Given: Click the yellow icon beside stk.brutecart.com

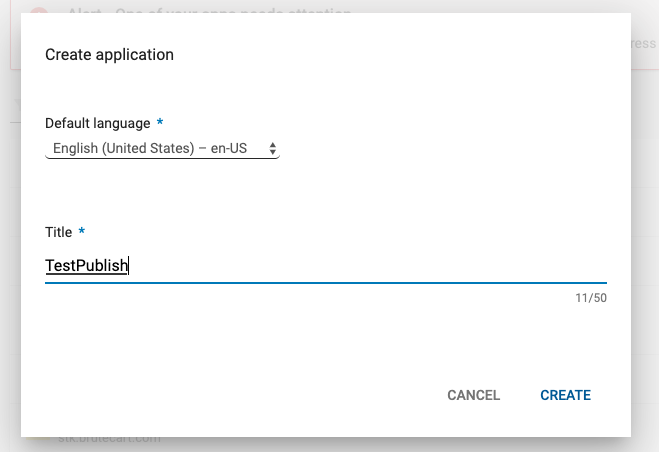Looking at the screenshot, I should pyautogui.click(x=40, y=440).
